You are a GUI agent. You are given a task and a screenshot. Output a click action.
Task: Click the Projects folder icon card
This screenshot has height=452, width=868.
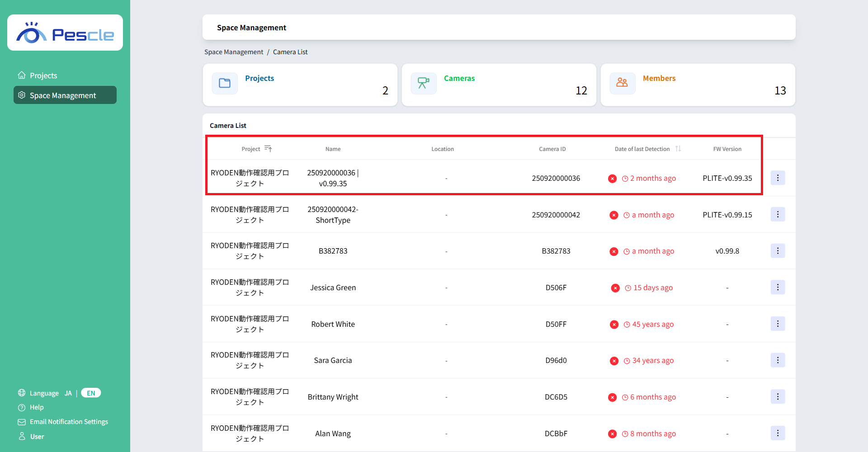[x=225, y=83]
